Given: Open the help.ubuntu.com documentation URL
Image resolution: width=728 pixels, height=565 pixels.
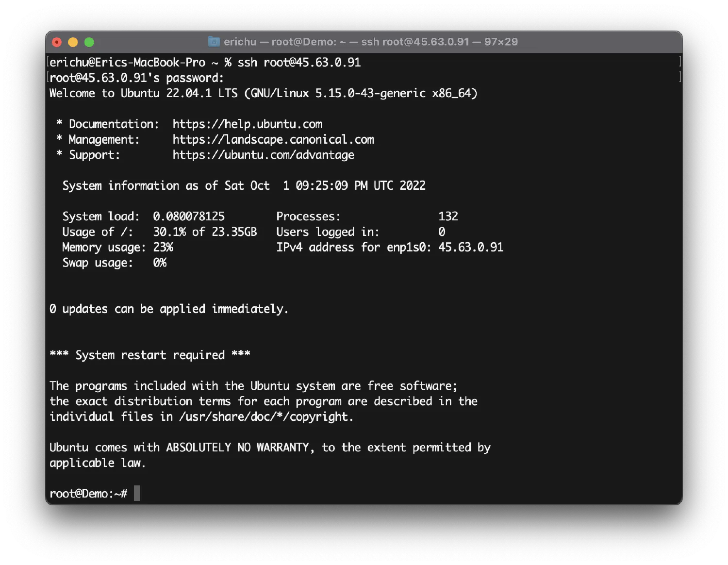Looking at the screenshot, I should point(248,124).
